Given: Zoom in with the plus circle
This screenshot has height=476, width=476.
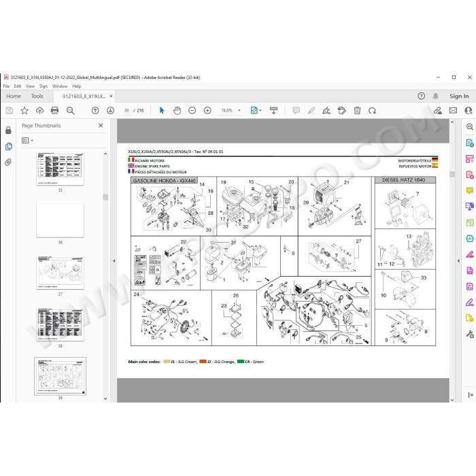Looking at the screenshot, I should 207,110.
